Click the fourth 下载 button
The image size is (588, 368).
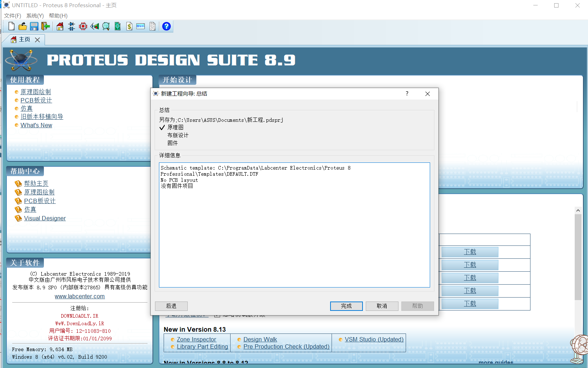[x=470, y=291]
